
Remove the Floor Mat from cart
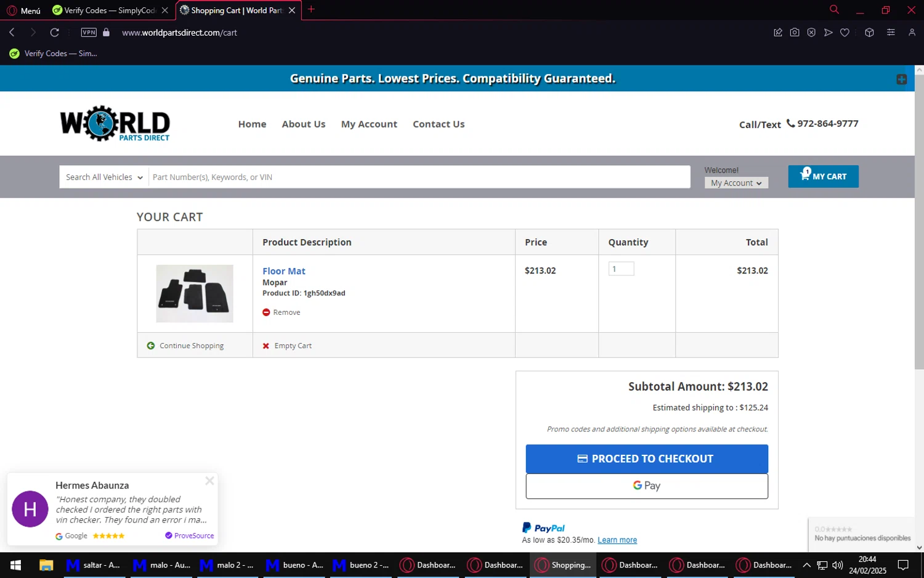click(282, 312)
